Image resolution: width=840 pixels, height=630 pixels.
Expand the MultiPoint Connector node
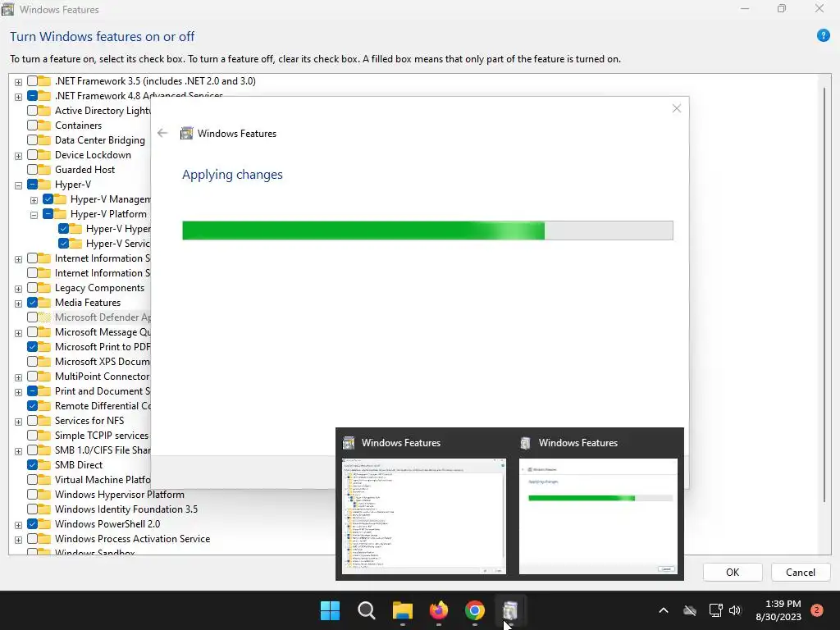(x=18, y=377)
